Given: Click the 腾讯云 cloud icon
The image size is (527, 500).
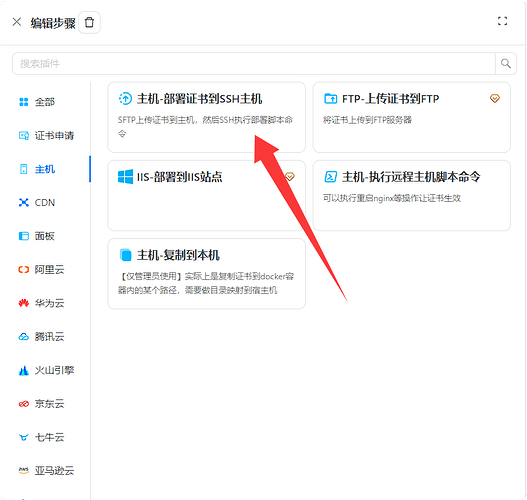Looking at the screenshot, I should 24,337.
